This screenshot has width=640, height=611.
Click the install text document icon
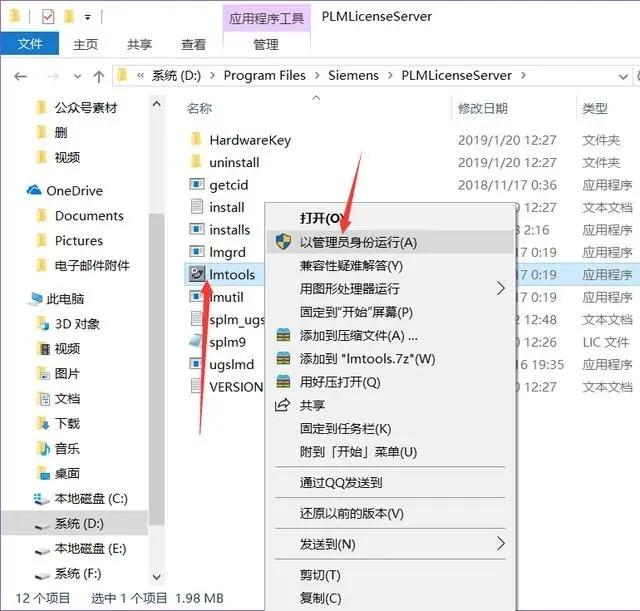coord(196,207)
